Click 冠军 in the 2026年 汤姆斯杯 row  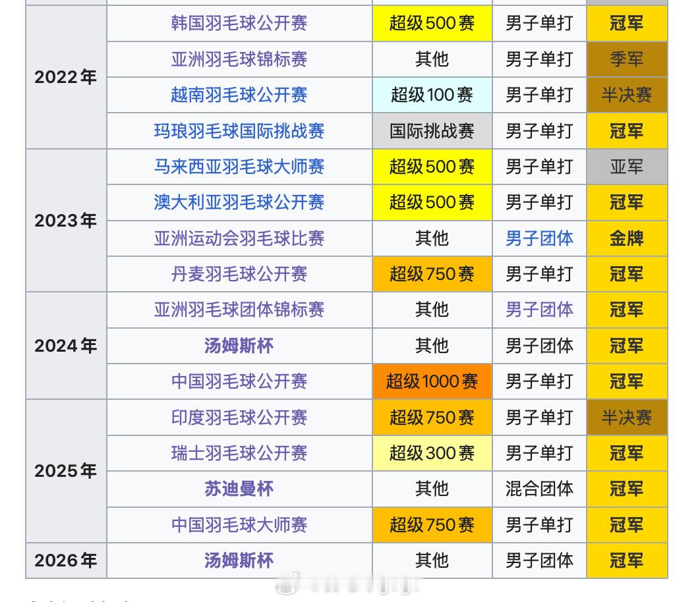(627, 561)
